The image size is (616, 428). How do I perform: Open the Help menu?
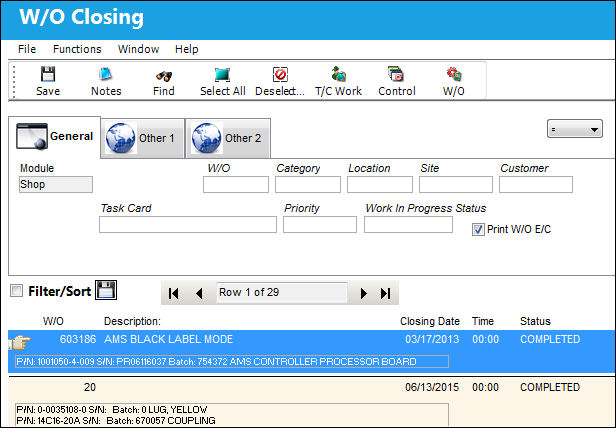(x=187, y=49)
